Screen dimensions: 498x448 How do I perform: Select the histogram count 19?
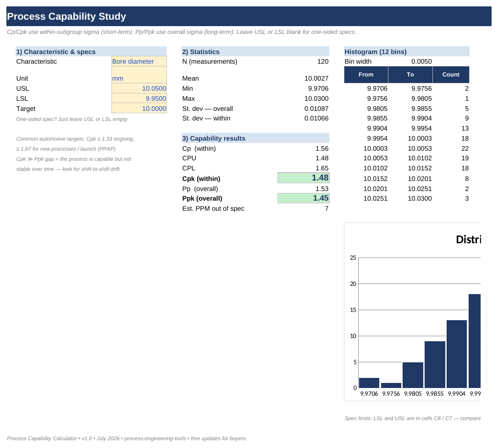[x=465, y=158]
